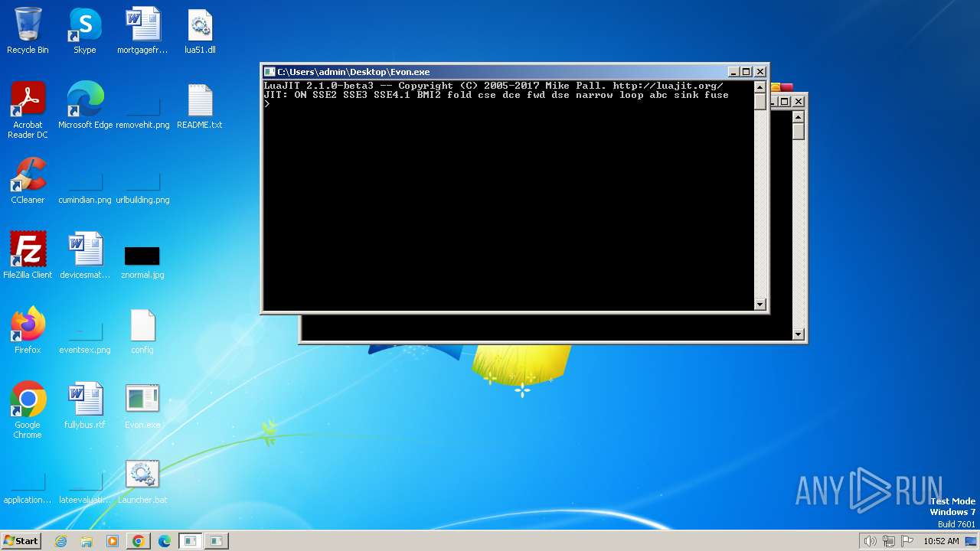The width and height of the screenshot is (980, 551).
Task: Open Internet Explorer from taskbar
Action: [61, 541]
